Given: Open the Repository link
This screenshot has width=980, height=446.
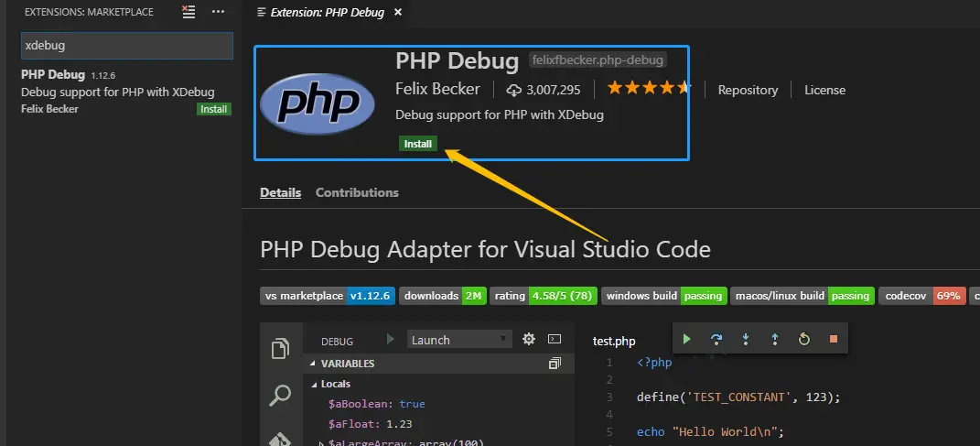Looking at the screenshot, I should pos(748,90).
